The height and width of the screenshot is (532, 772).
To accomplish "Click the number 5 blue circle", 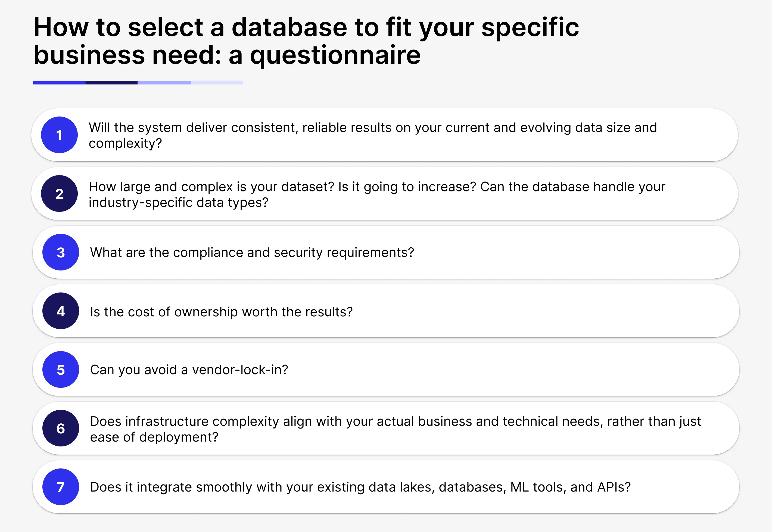I will coord(61,370).
